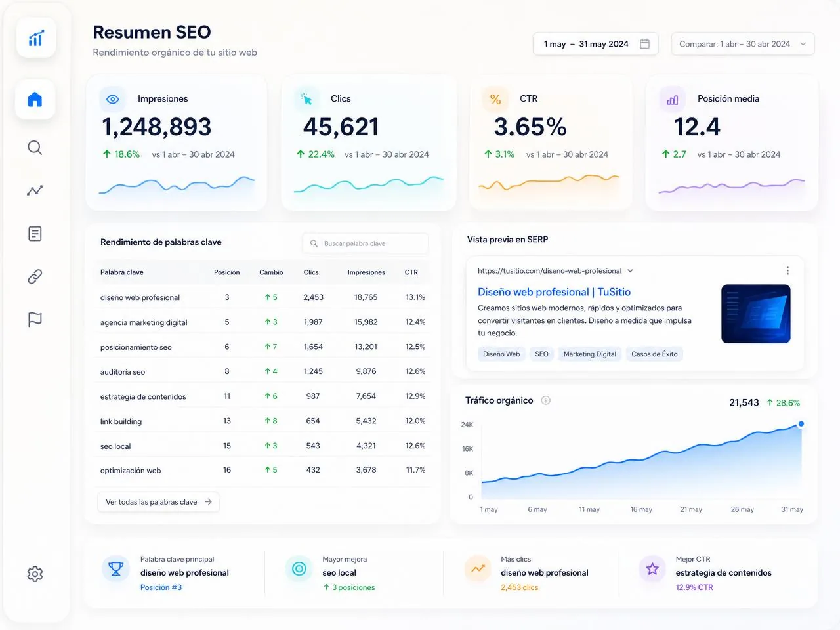
Task: Click the target icon for Mayor mejora
Action: point(299,568)
